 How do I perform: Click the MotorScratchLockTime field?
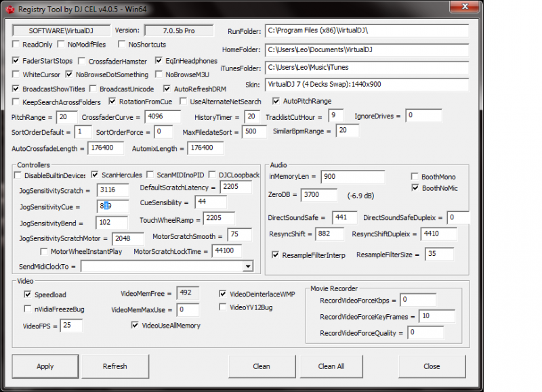tap(227, 251)
